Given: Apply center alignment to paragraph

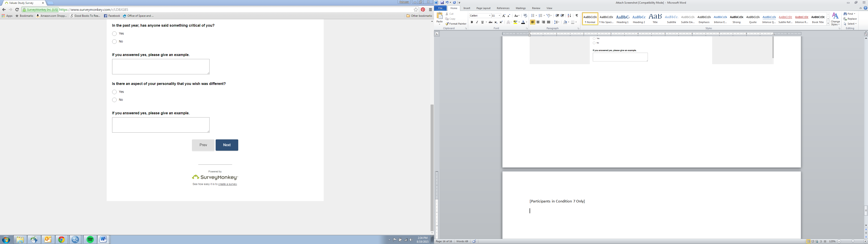Looking at the screenshot, I should tap(538, 22).
